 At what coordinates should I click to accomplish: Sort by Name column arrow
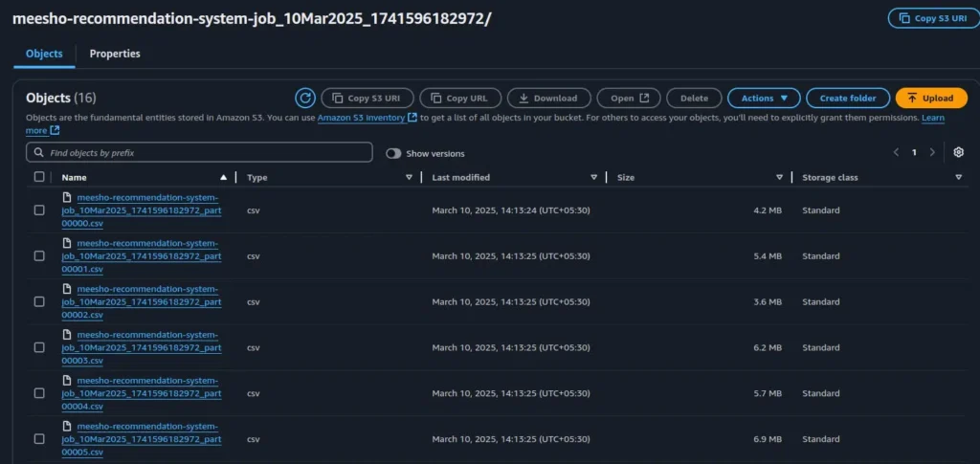(x=224, y=177)
